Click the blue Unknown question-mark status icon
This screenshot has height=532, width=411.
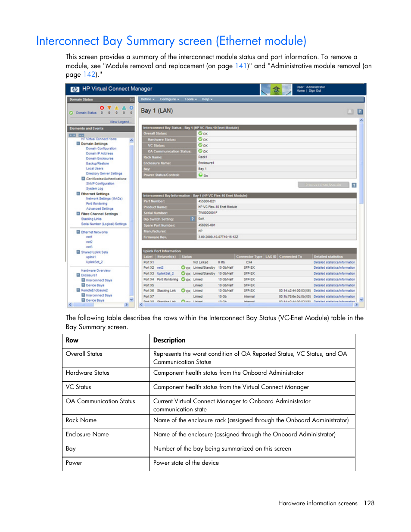(x=131, y=108)
